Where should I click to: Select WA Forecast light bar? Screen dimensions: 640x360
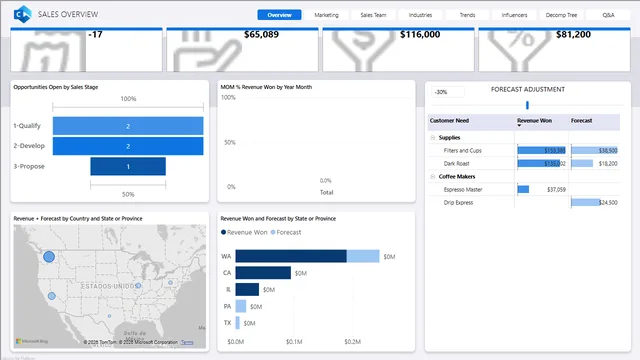coord(363,256)
